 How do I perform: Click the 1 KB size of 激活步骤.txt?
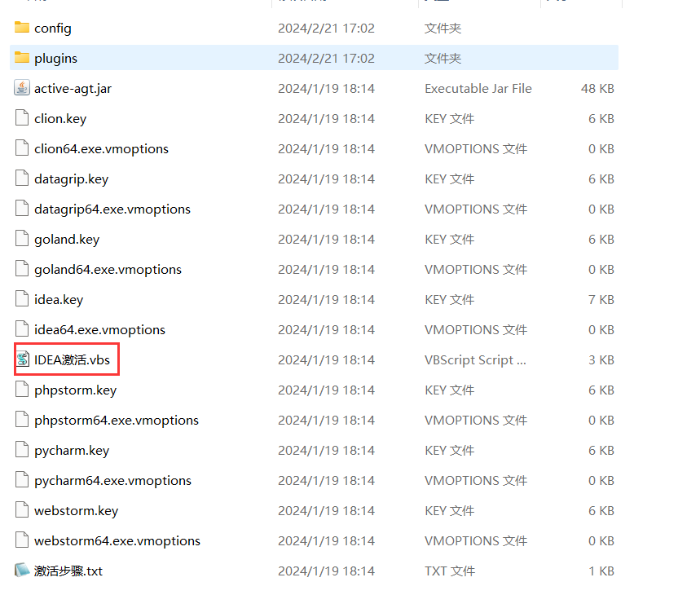click(601, 571)
